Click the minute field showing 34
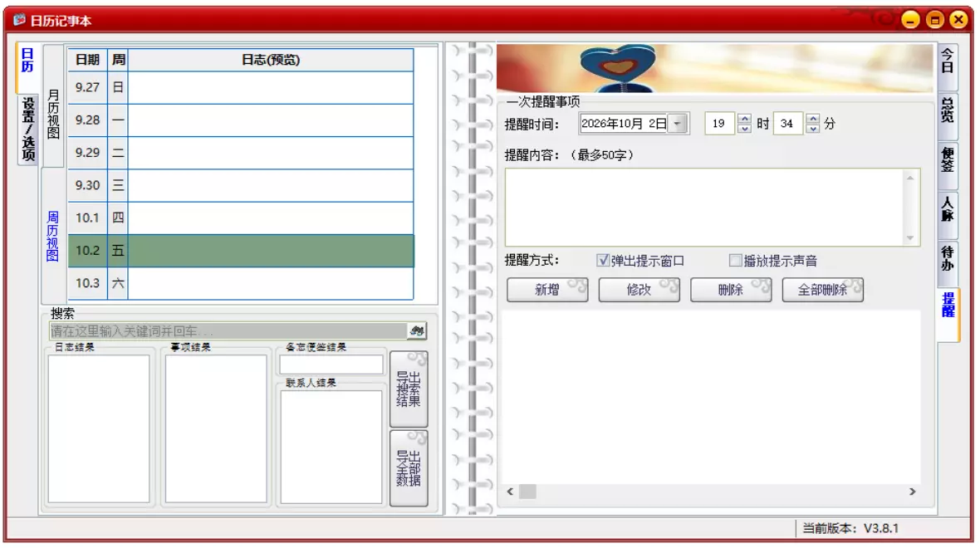This screenshot has width=980, height=548. 787,123
